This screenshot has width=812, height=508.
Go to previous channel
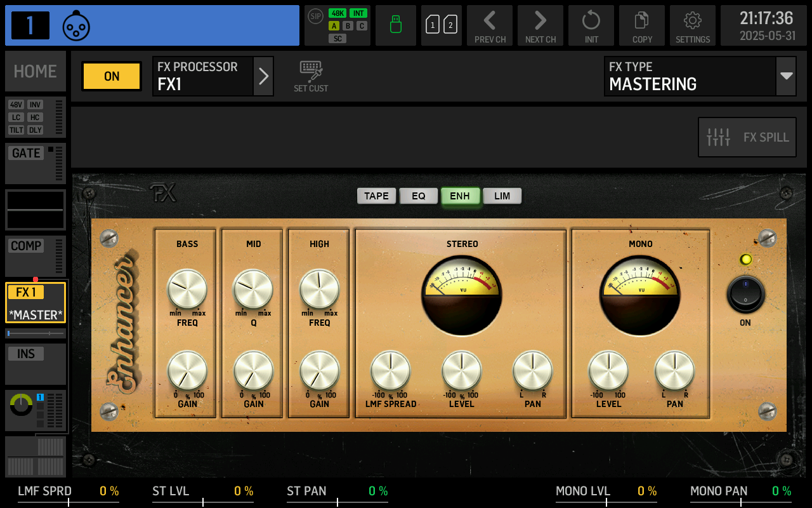pyautogui.click(x=490, y=25)
